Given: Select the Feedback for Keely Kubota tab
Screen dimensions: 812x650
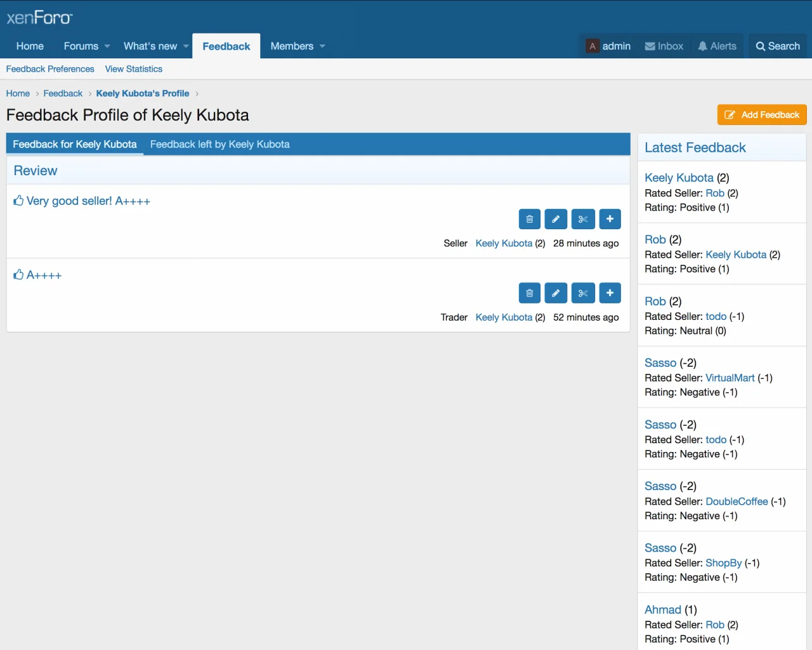Looking at the screenshot, I should click(x=75, y=144).
